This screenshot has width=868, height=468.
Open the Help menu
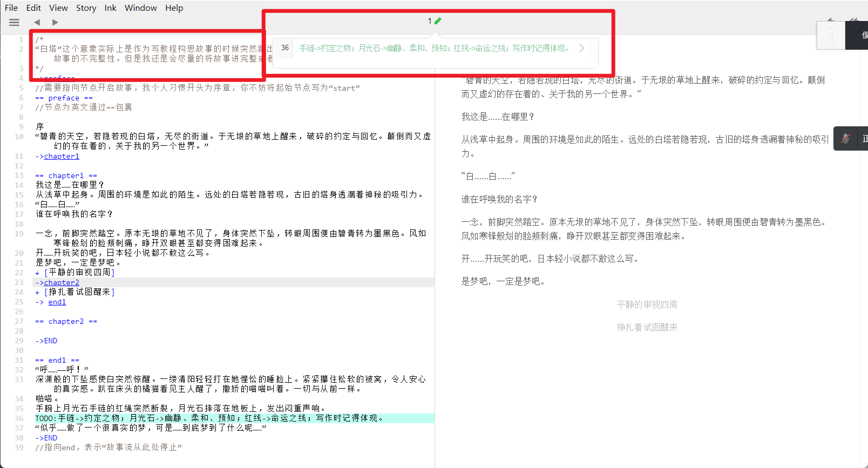174,8
